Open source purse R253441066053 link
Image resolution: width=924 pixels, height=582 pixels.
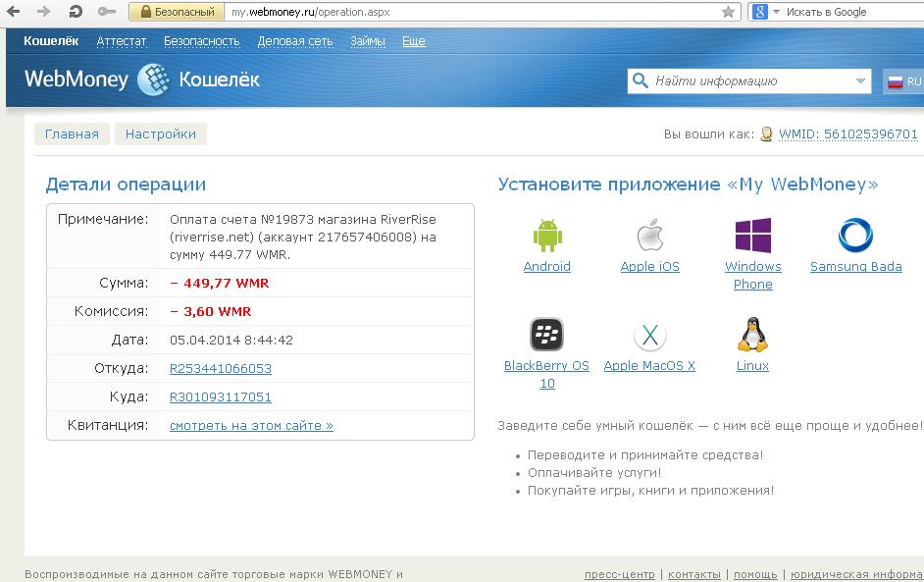[221, 369]
